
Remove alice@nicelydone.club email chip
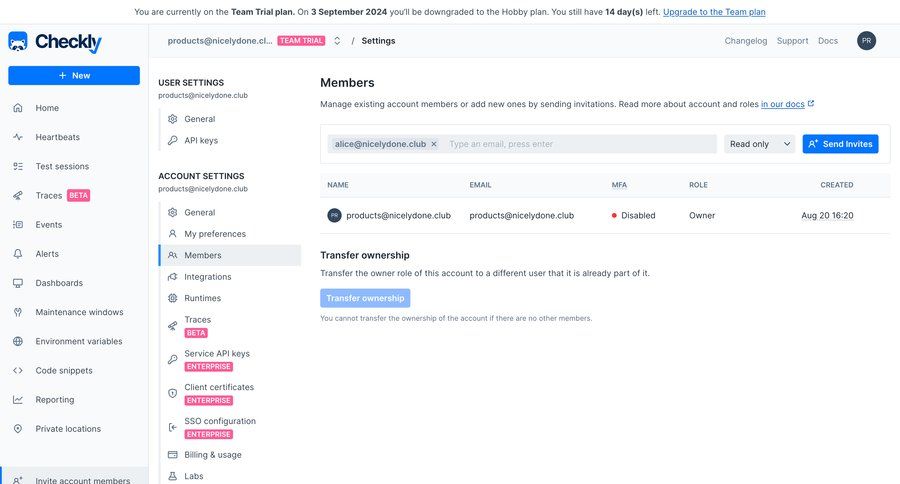pos(434,144)
